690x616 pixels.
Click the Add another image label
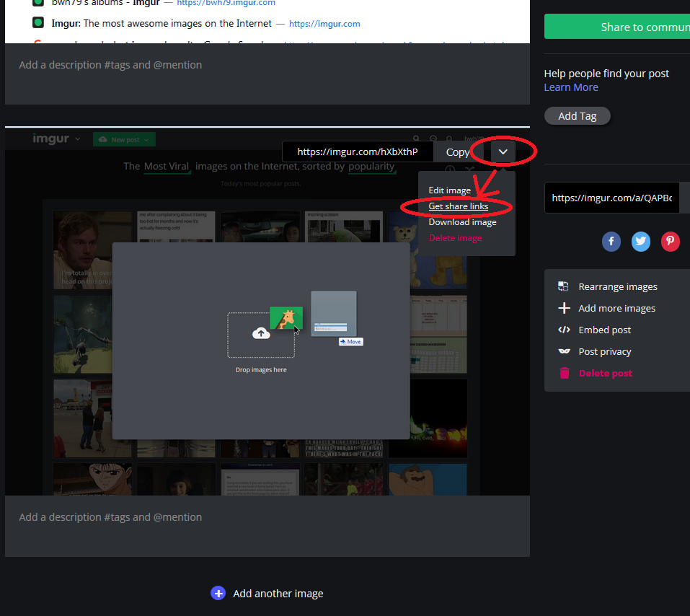pyautogui.click(x=278, y=594)
